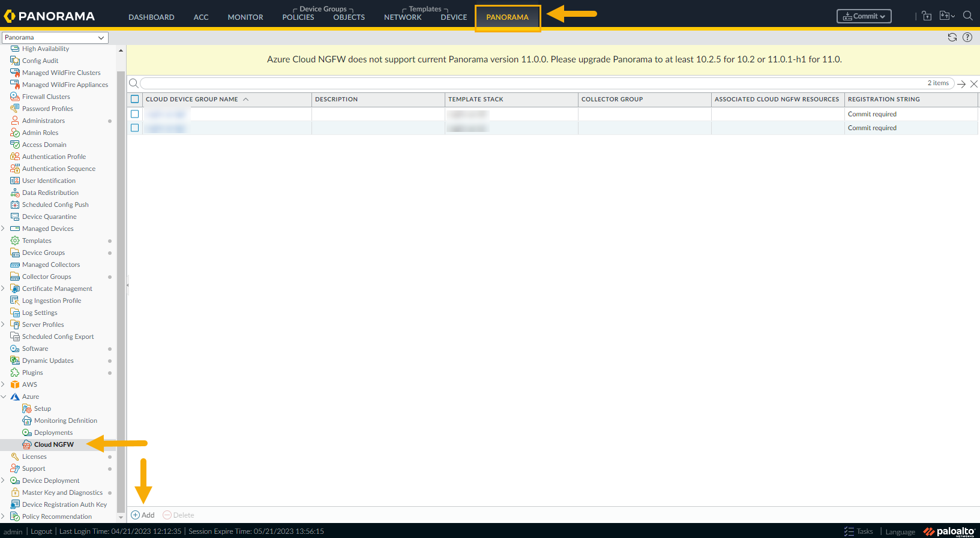This screenshot has height=538, width=980.
Task: Expand the Device Deployment node
Action: coord(4,480)
